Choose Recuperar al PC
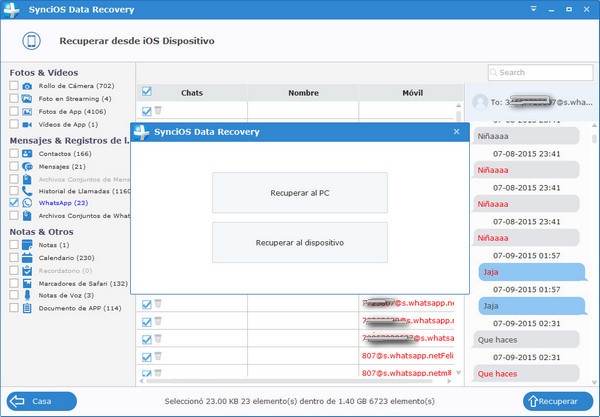The height and width of the screenshot is (417, 600). pyautogui.click(x=300, y=192)
